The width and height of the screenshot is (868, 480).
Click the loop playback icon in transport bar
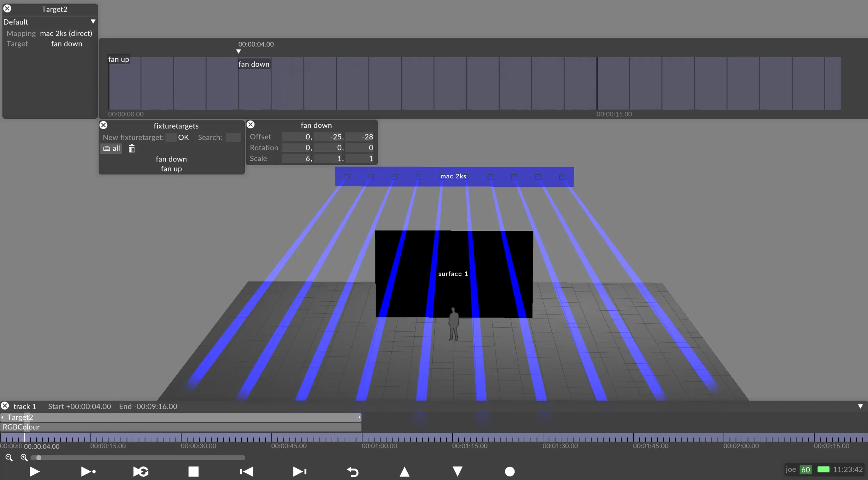point(141,471)
